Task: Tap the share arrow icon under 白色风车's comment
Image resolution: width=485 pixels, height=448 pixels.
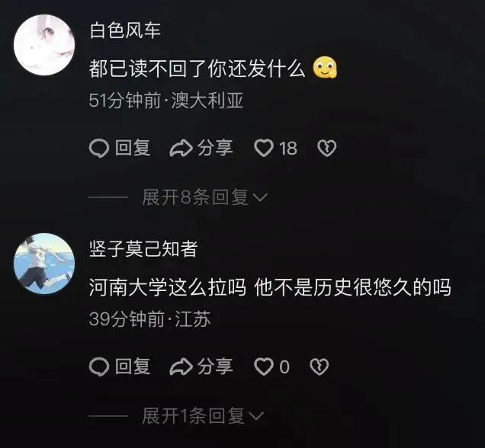Action: pos(181,148)
